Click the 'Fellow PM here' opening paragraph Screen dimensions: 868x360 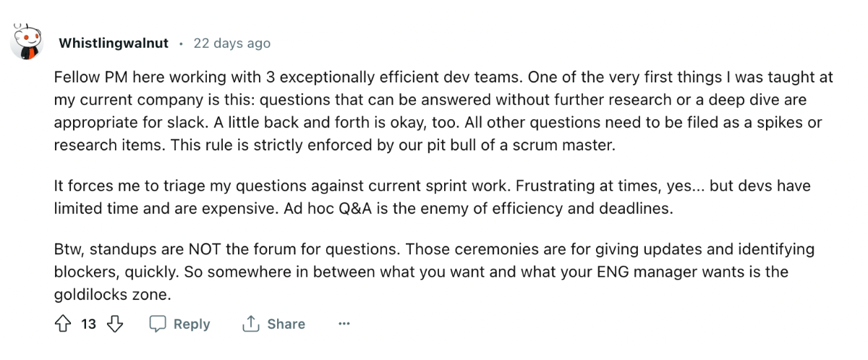[434, 111]
